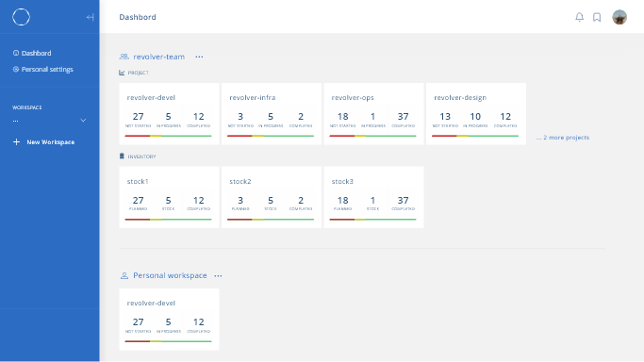
Task: Open revolver-devel card under Personal workspace
Action: click(x=169, y=320)
